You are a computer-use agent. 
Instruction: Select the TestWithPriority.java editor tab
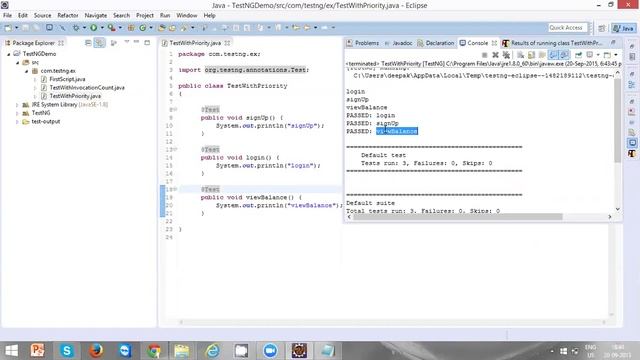coord(195,43)
